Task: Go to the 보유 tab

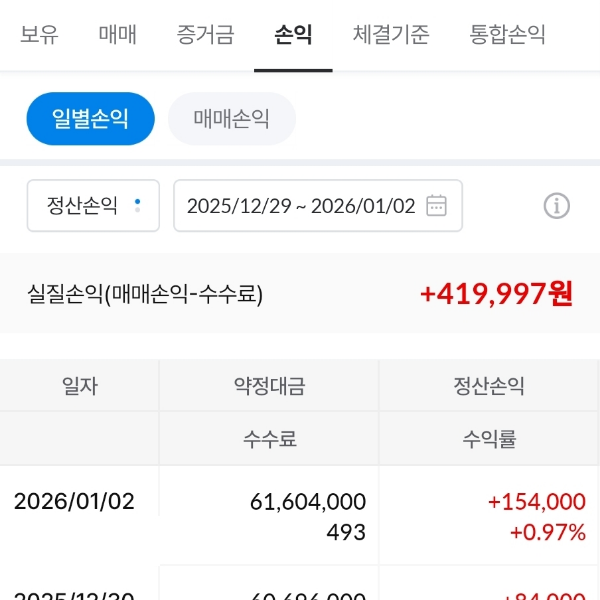Action: (x=39, y=35)
